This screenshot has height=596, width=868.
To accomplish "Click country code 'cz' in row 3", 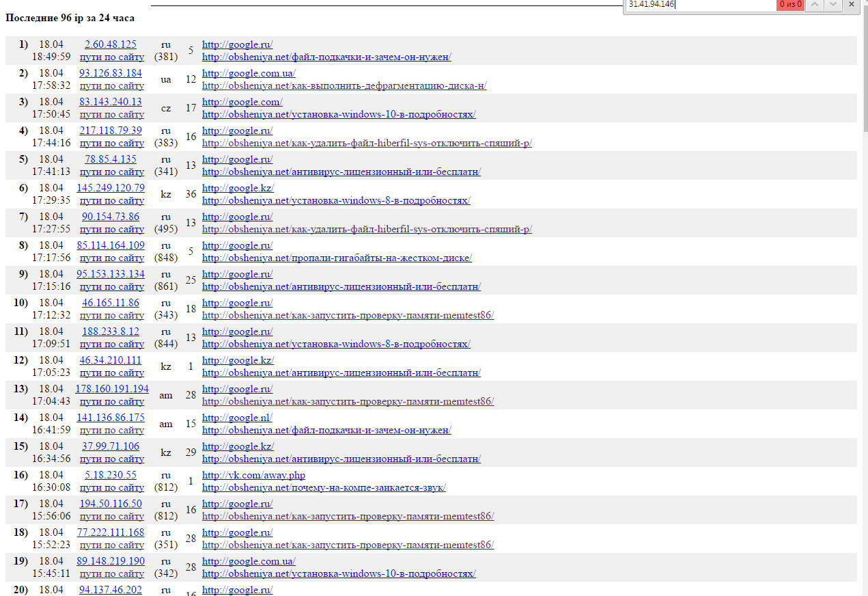I will [x=166, y=108].
